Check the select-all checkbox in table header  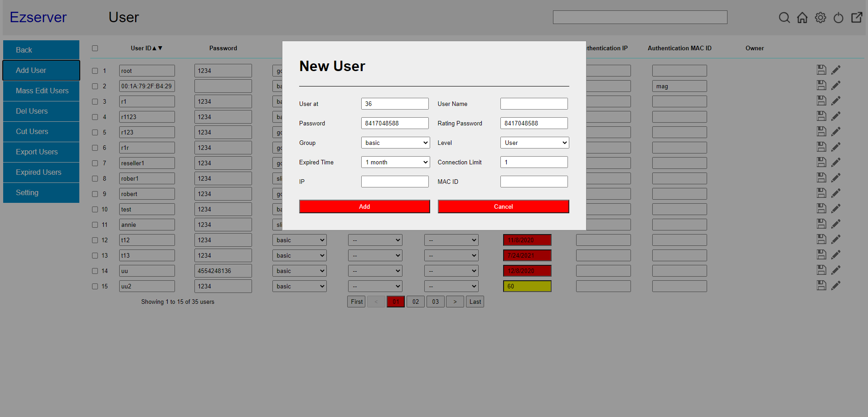click(x=95, y=48)
